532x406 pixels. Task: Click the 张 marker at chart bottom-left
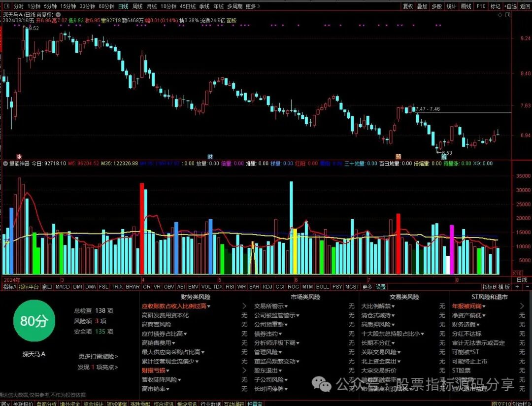[x=19, y=157]
